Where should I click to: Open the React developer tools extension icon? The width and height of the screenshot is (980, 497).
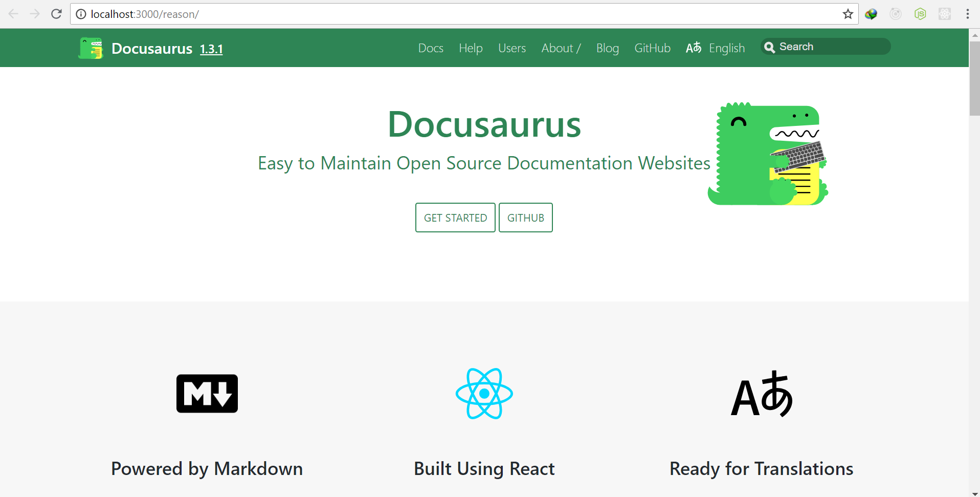tap(945, 14)
